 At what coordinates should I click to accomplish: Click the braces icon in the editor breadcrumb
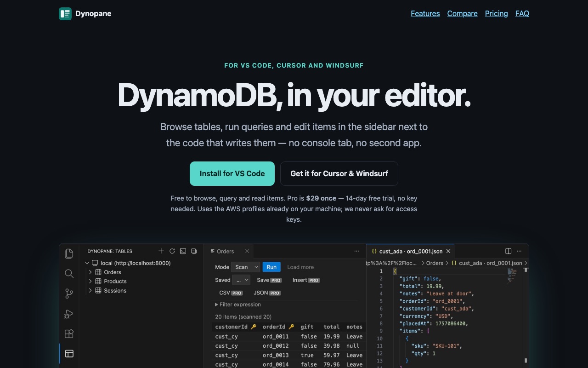pyautogui.click(x=454, y=263)
